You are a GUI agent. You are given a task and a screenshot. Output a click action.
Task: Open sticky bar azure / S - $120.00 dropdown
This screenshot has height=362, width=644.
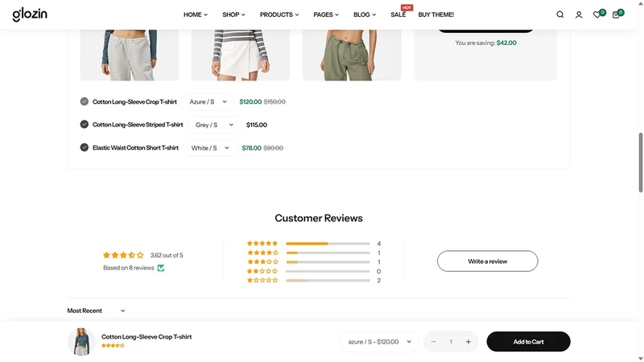click(379, 341)
